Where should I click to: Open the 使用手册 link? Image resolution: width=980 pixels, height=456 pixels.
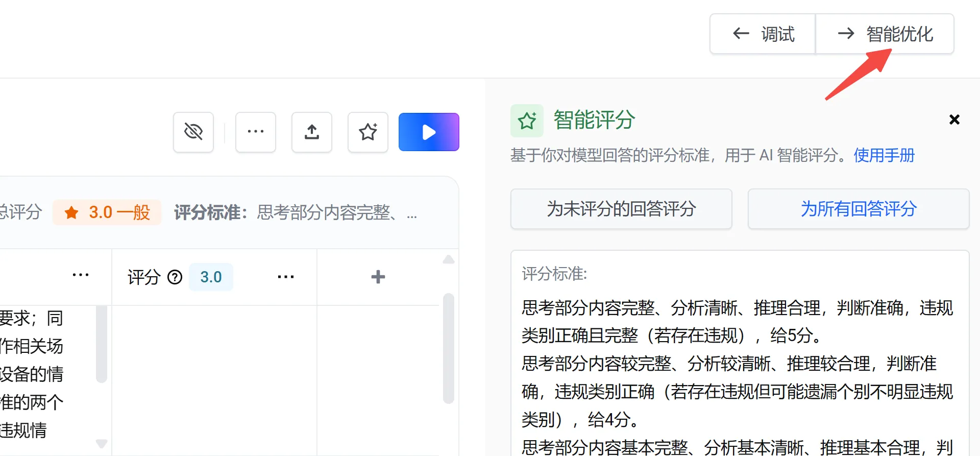[x=884, y=155]
